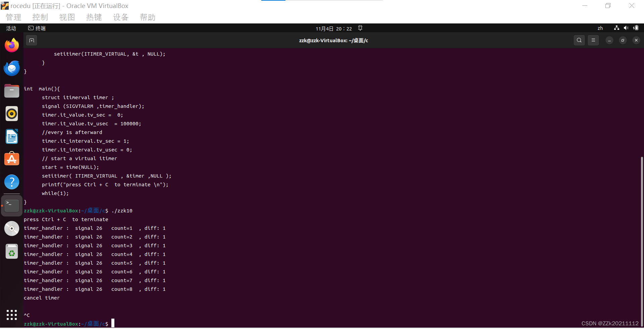Click the final command prompt cursor
644x329 pixels.
pyautogui.click(x=113, y=323)
